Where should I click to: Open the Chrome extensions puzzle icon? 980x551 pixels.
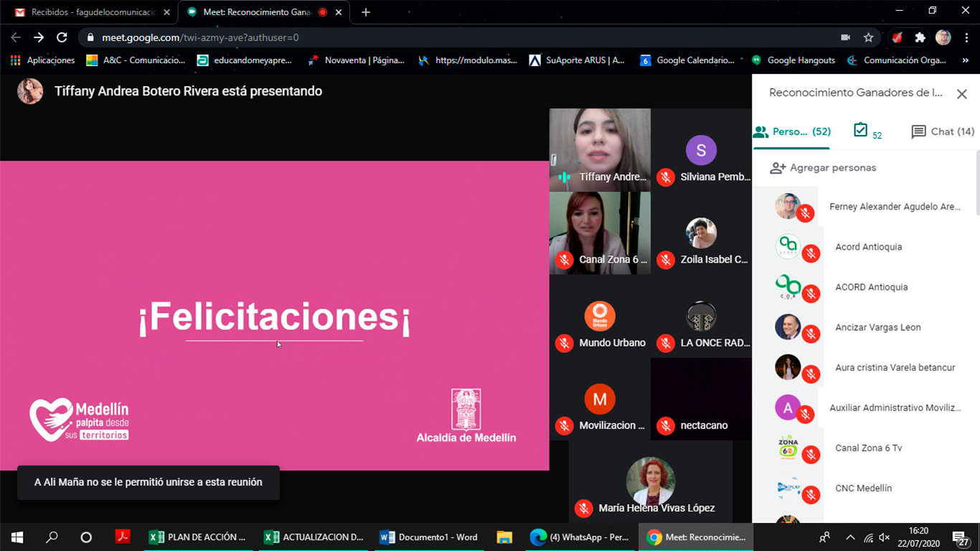[920, 37]
